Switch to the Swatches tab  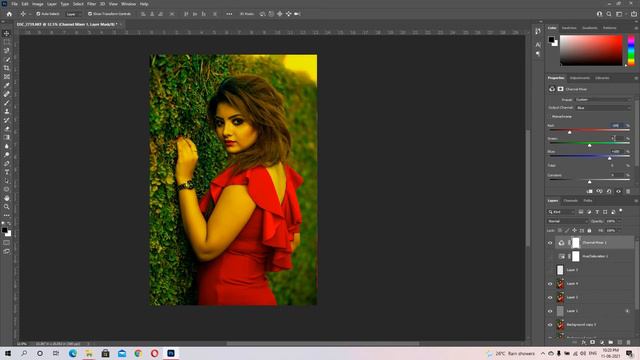point(569,28)
